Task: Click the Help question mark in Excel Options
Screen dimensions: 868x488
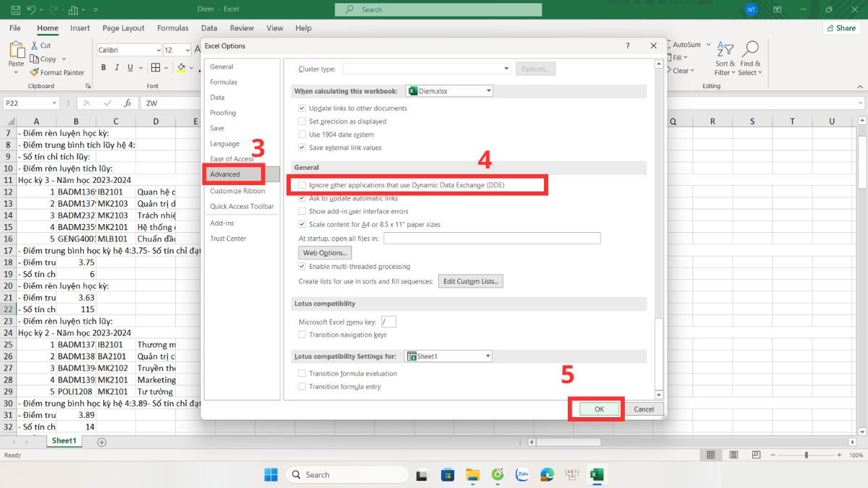Action: pyautogui.click(x=627, y=46)
